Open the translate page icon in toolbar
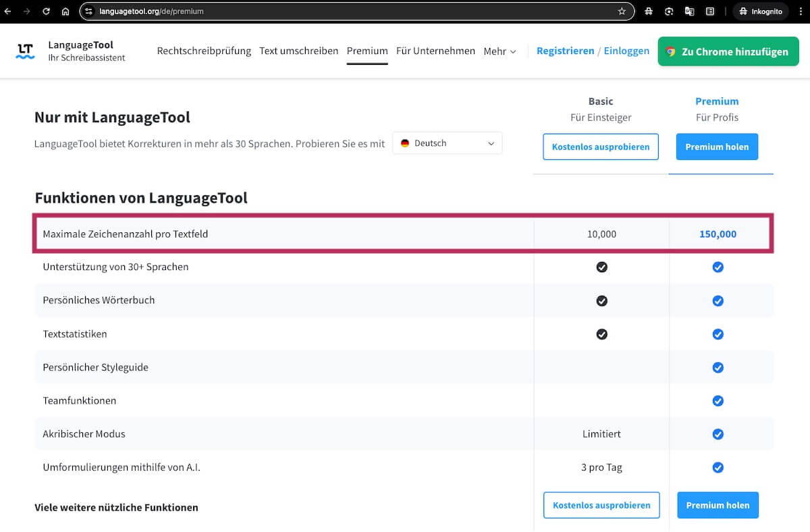 [x=690, y=11]
